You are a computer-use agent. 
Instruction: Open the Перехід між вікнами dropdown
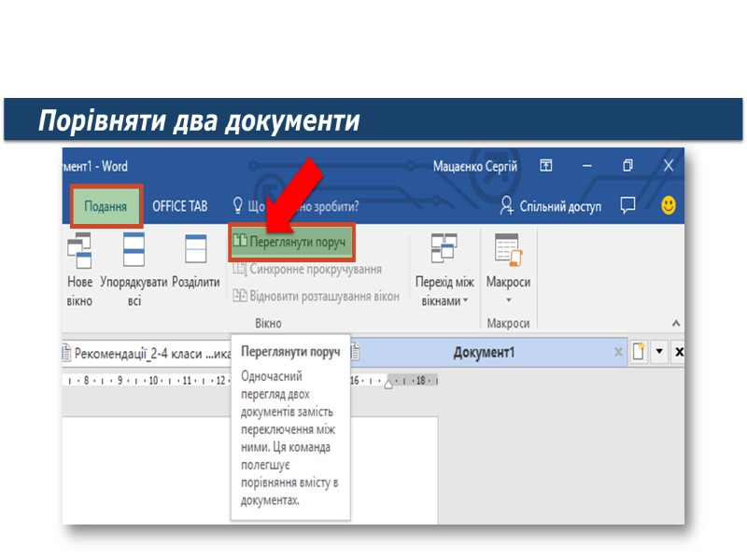444,270
